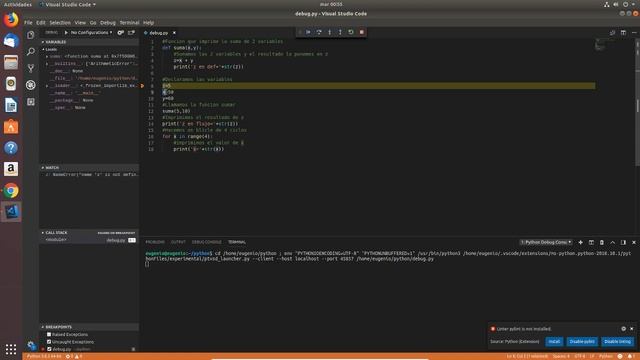Viewport: 640px width, 360px height.
Task: Restart the debug session
Action: (351, 32)
